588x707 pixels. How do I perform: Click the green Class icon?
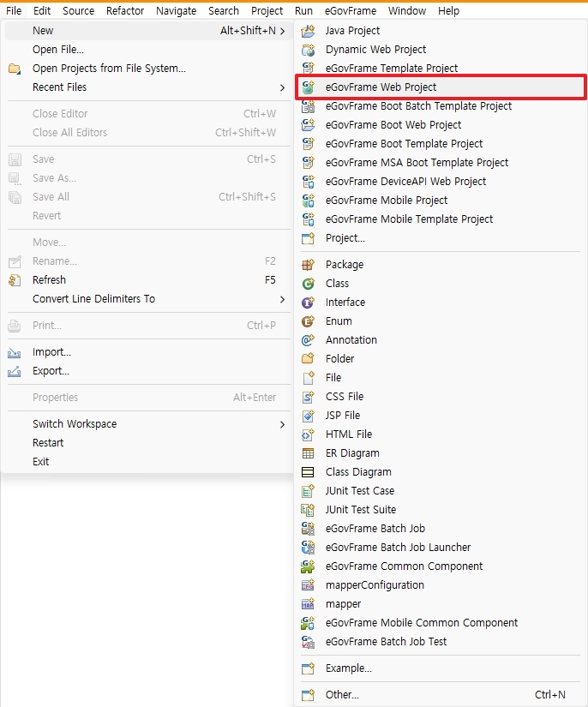coord(308,284)
